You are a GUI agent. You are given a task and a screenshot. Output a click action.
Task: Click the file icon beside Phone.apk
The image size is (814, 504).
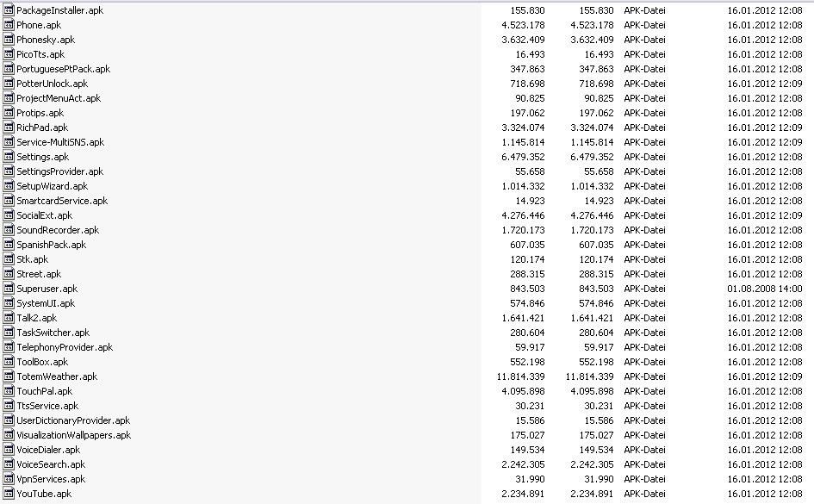[x=9, y=24]
